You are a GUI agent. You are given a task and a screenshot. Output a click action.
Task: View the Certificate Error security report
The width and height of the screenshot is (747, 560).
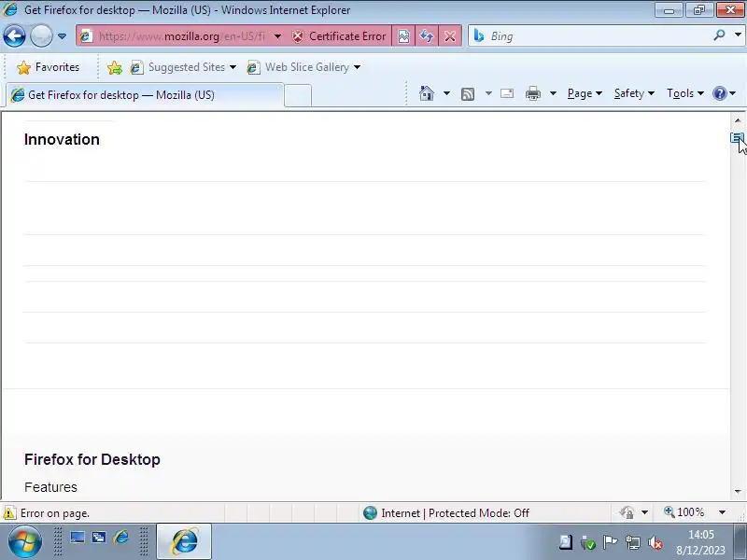pos(339,36)
